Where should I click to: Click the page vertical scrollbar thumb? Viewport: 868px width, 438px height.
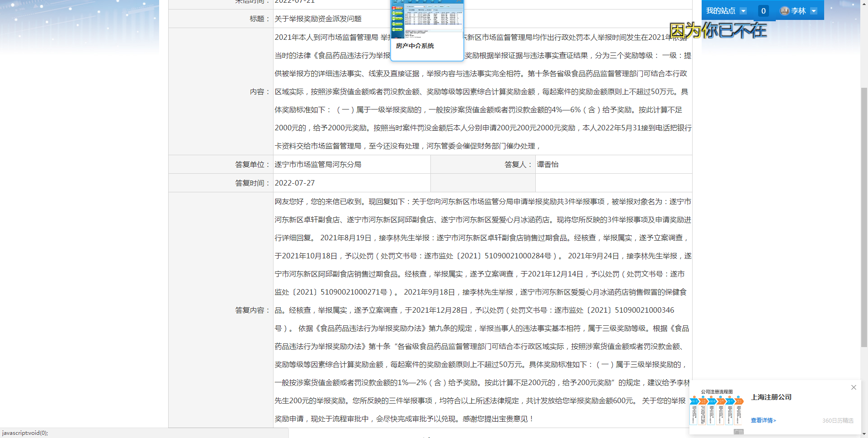[x=864, y=217]
